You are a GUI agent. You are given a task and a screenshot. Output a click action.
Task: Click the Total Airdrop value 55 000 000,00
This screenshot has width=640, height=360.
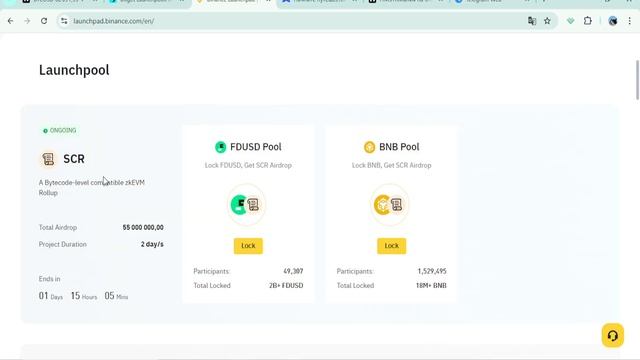pyautogui.click(x=143, y=227)
